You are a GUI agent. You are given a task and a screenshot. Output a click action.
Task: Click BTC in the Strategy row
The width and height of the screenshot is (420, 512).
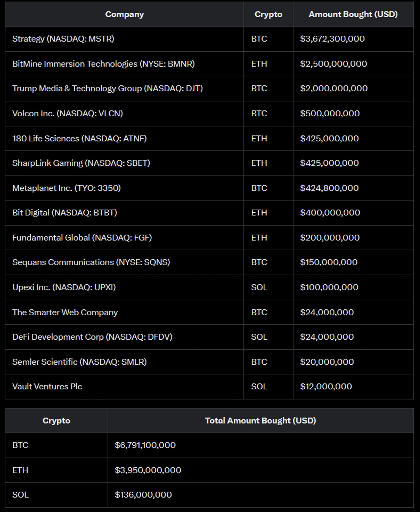[259, 39]
